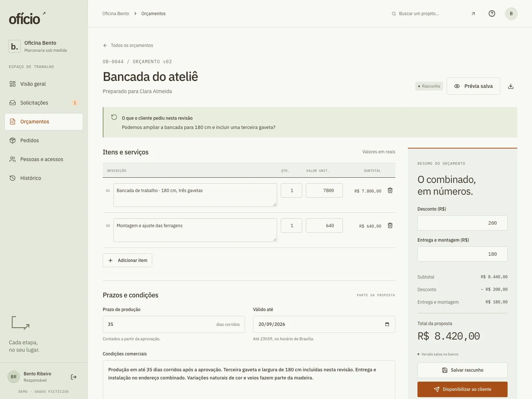The height and width of the screenshot is (399, 532).
Task: Edit the Montagem e ajuste description field
Action: (195, 230)
